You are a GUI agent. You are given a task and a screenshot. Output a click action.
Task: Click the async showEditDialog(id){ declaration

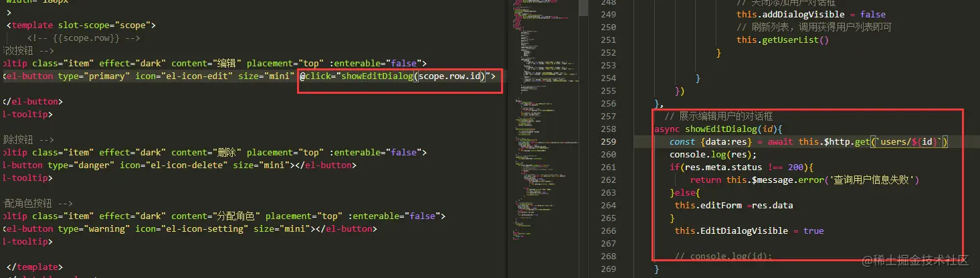(x=718, y=129)
